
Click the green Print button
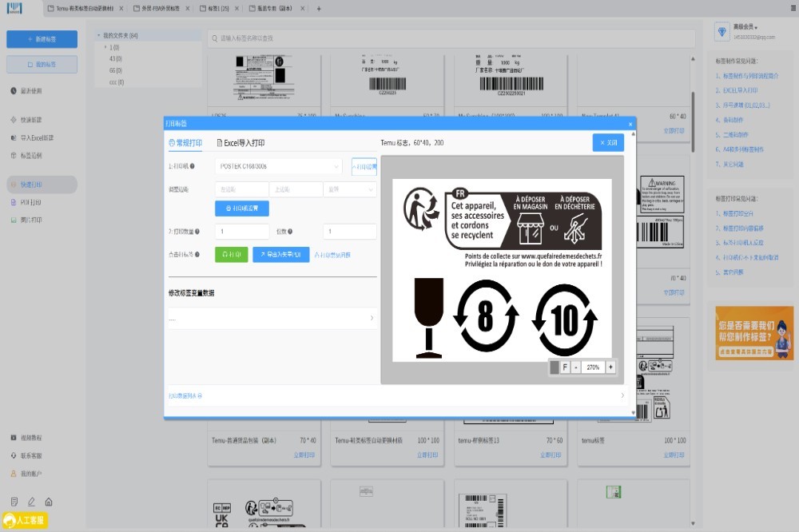231,255
